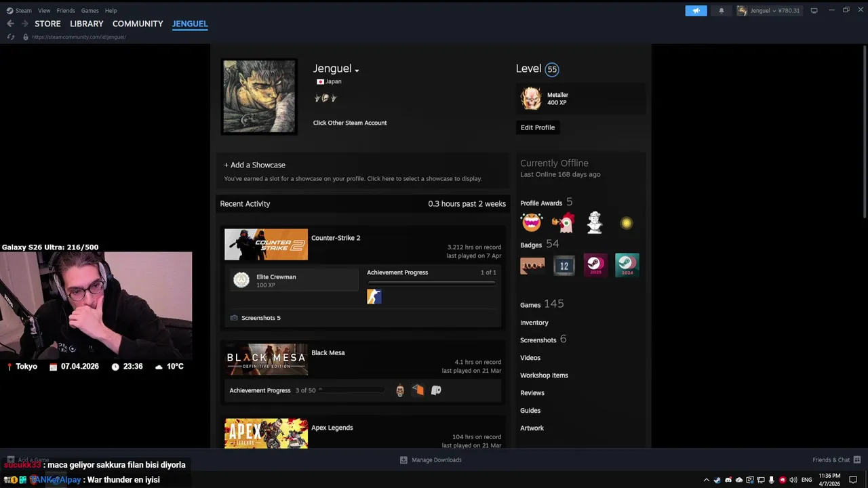Show hidden tray icons with the chevron
Image resolution: width=868 pixels, height=488 pixels.
(x=707, y=480)
